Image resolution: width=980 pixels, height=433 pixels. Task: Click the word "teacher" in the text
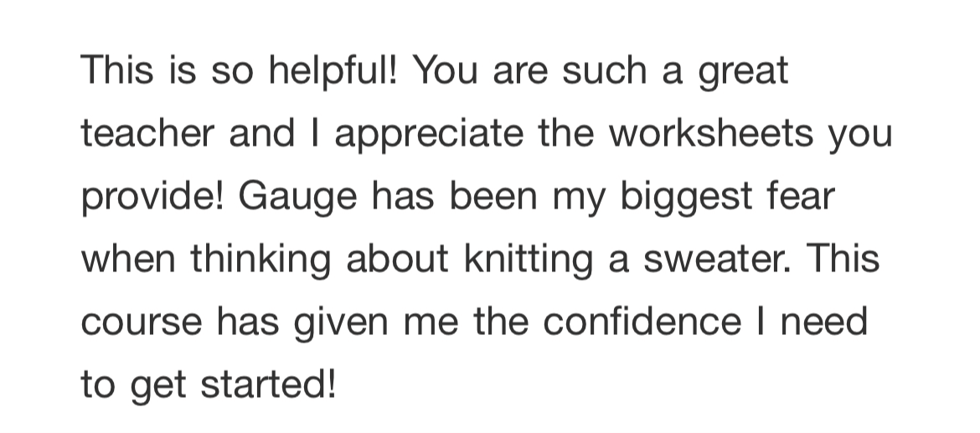pos(147,134)
